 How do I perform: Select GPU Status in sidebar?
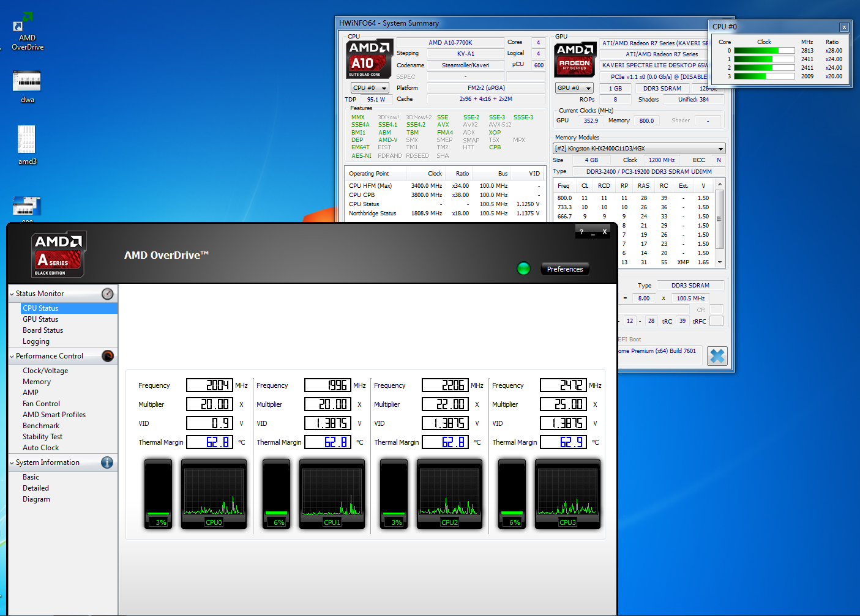(x=40, y=319)
